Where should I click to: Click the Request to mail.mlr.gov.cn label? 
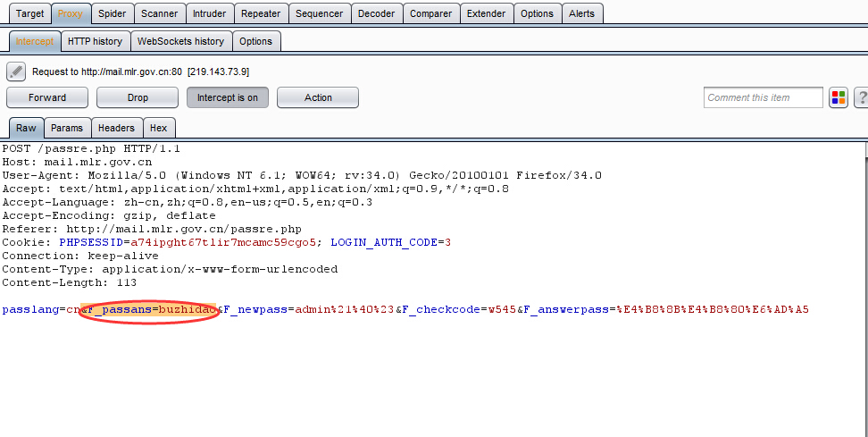140,72
